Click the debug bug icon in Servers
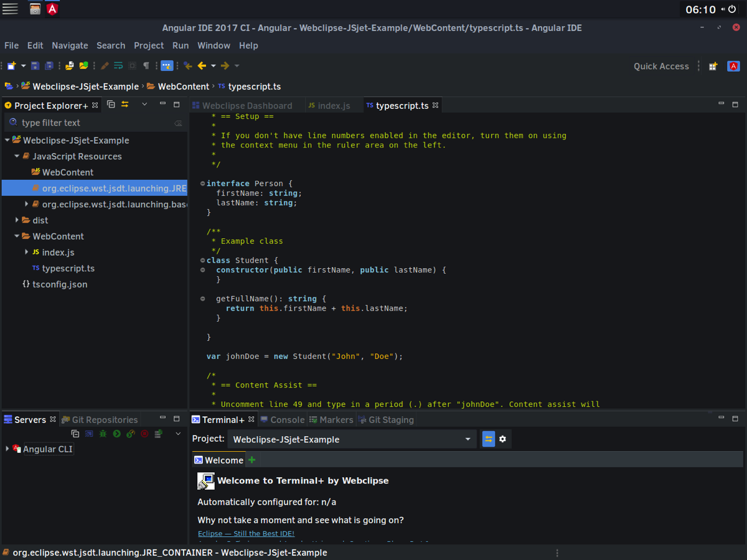 pyautogui.click(x=103, y=434)
